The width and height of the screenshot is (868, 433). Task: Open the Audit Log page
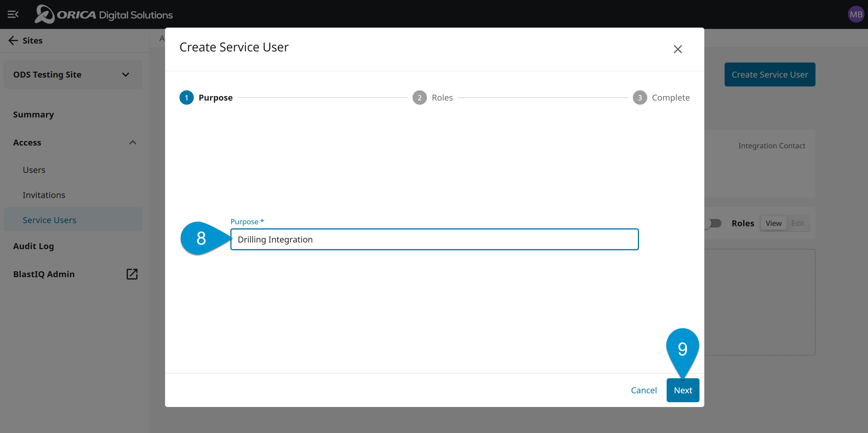(x=33, y=246)
